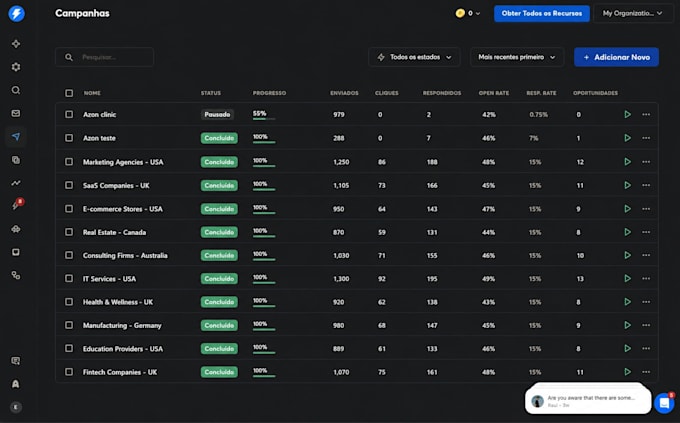Click the OPORTUNIDADES column header
680x423 pixels.
click(595, 93)
